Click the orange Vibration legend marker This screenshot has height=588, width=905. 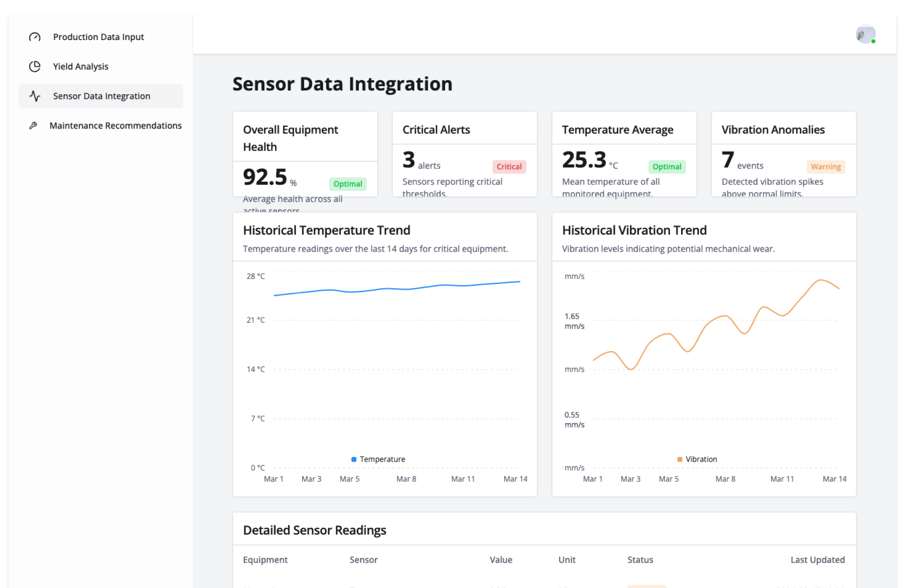[680, 459]
